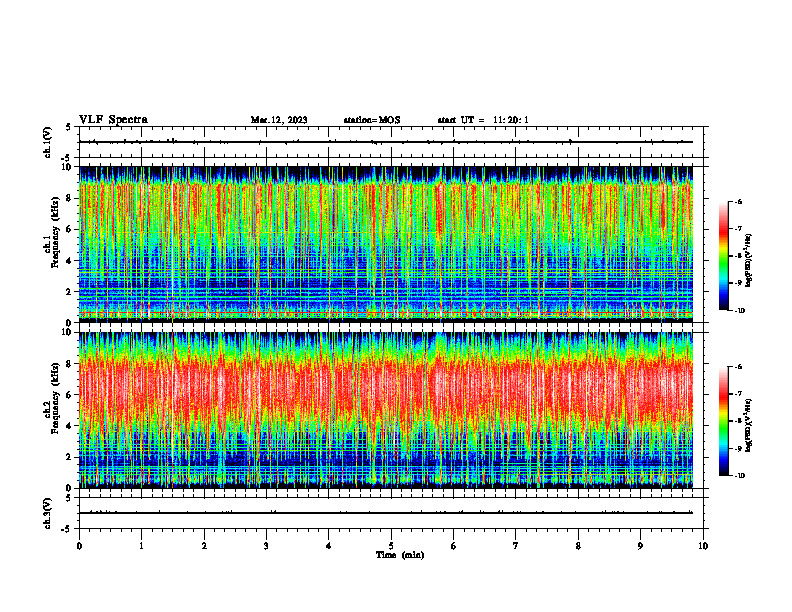Select the date text "Mar.12, 2023"
Viewport: 792px width, 612px height.
coord(279,120)
